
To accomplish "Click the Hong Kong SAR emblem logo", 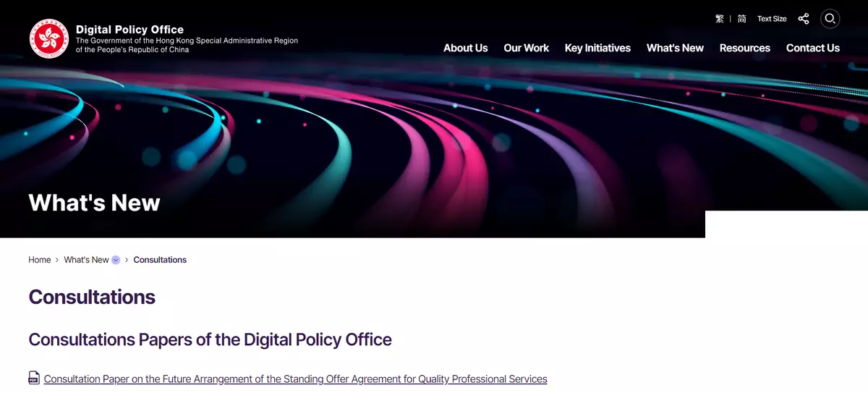I will (x=49, y=38).
